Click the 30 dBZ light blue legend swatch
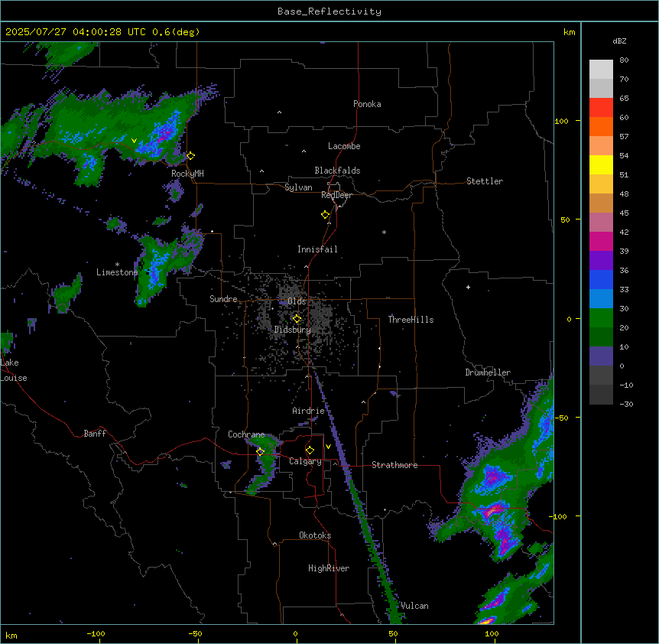Image resolution: width=659 pixels, height=644 pixels. (x=601, y=298)
